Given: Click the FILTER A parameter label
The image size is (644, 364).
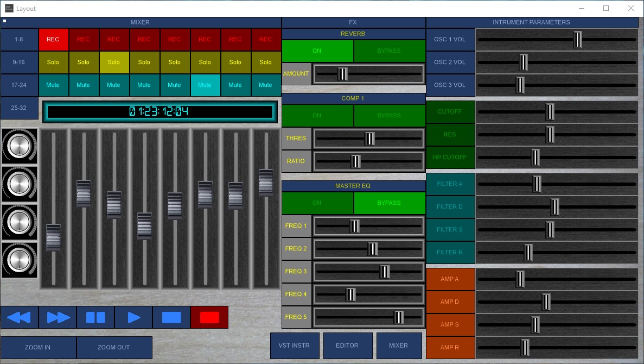Looking at the screenshot, I should coord(450,184).
